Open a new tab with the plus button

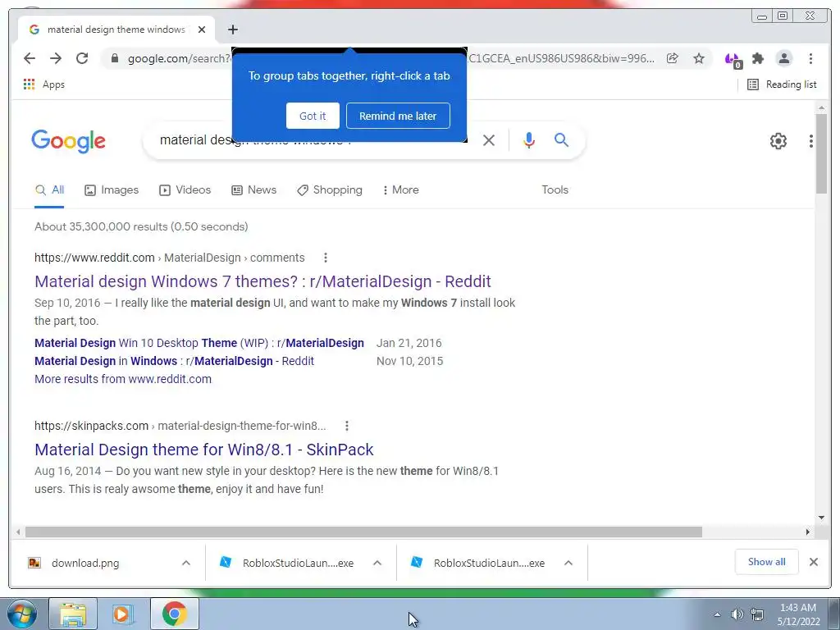pos(232,30)
